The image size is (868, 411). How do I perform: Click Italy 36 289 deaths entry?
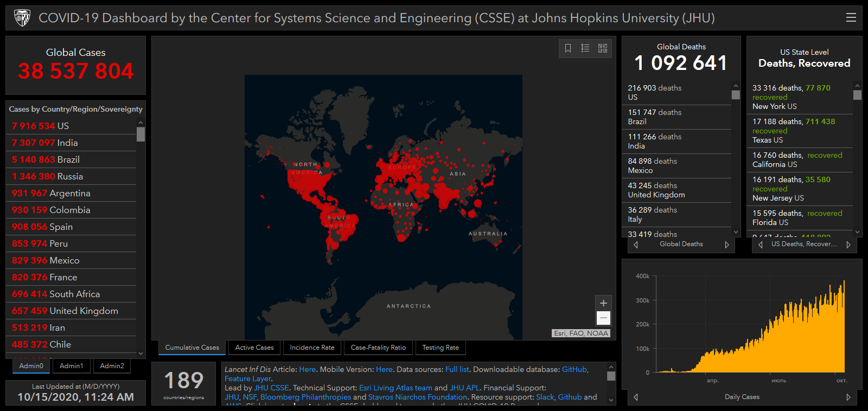tap(679, 215)
